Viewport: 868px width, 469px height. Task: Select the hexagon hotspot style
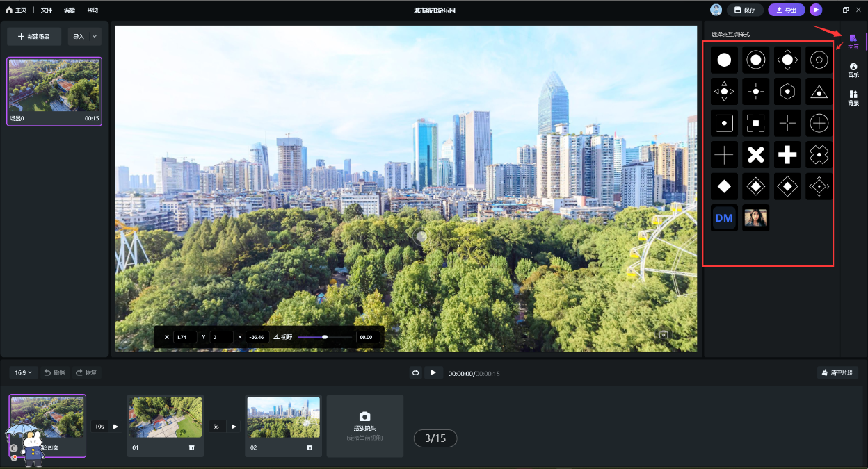point(787,92)
